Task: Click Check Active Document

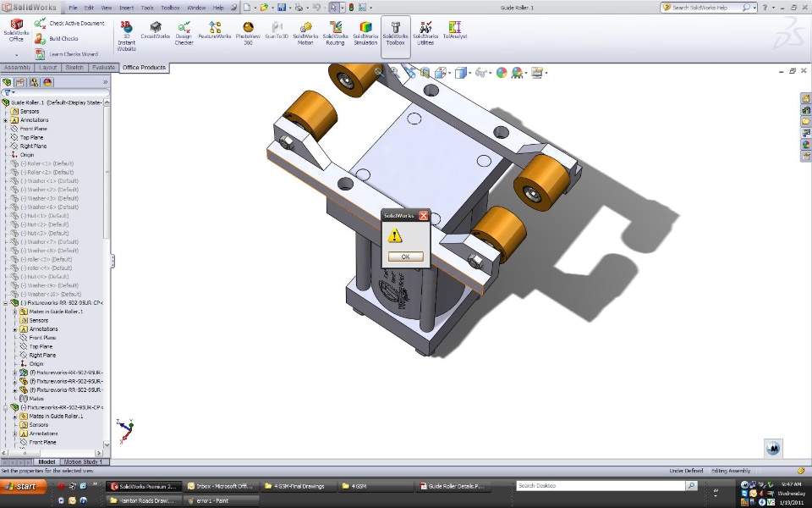Action: tap(69, 24)
